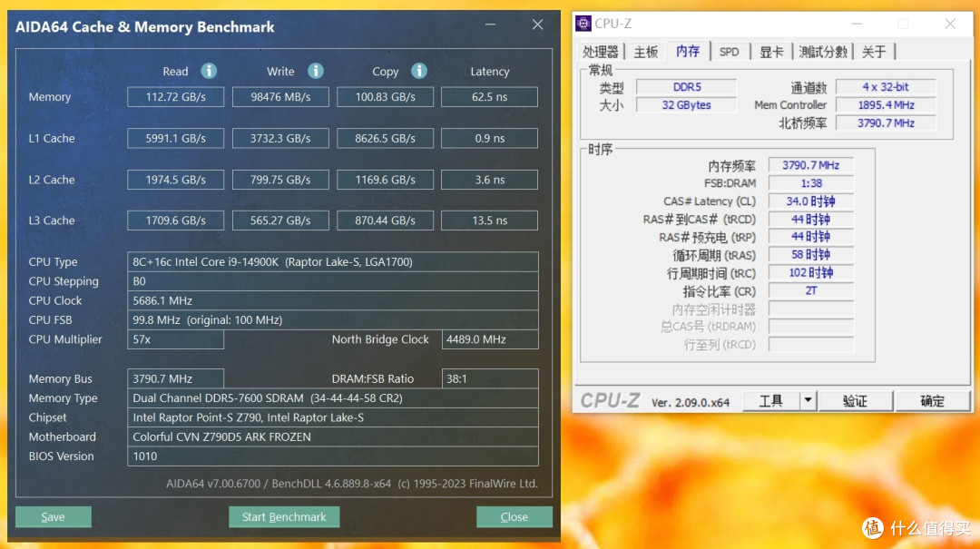
Task: Click the Copy info icon
Action: click(x=419, y=71)
